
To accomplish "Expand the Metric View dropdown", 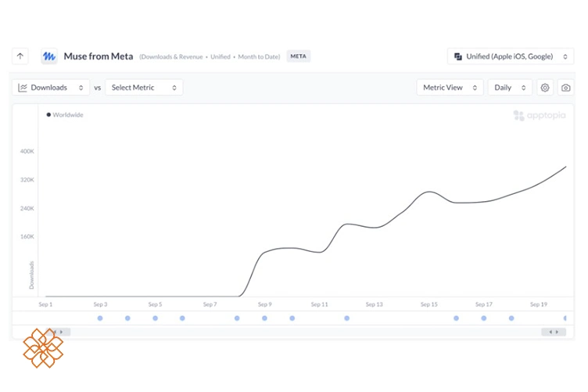I will 450,88.
